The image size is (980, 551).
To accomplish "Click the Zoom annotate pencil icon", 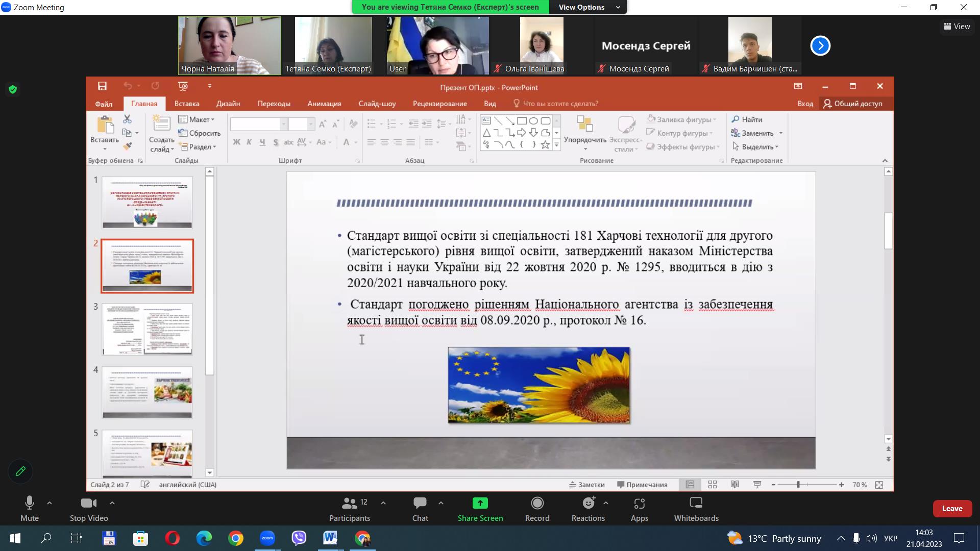I will tap(20, 471).
